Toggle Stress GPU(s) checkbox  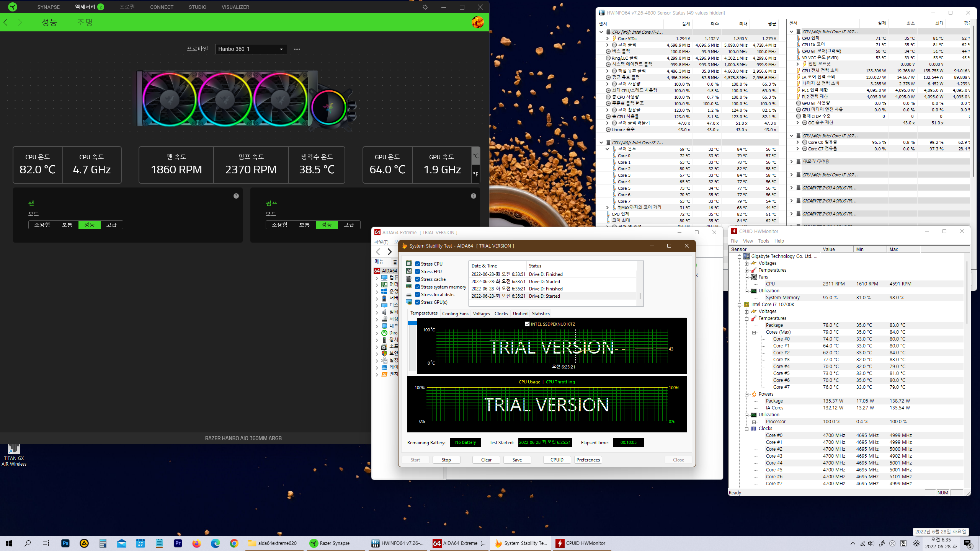pos(418,302)
